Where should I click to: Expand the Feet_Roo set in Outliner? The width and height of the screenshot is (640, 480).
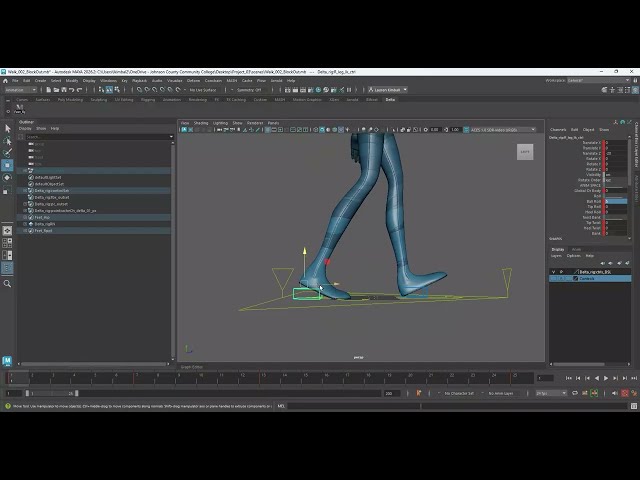[x=25, y=218]
